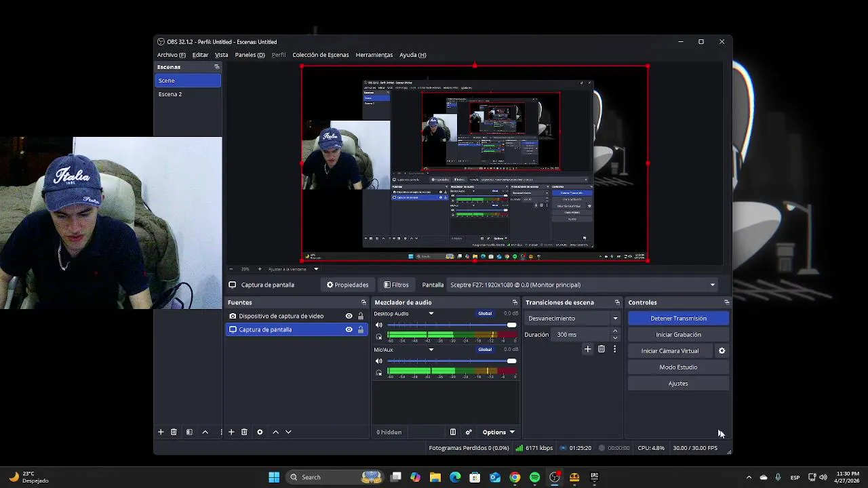Zoom in the preview with plus icon
Viewport: 868px width, 488px height.
259,269
